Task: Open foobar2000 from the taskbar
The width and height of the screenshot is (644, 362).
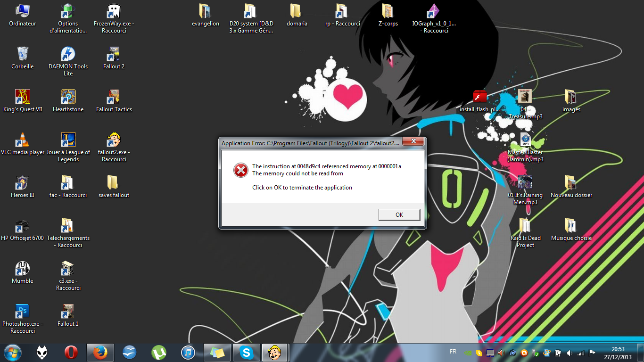Action: (42, 353)
